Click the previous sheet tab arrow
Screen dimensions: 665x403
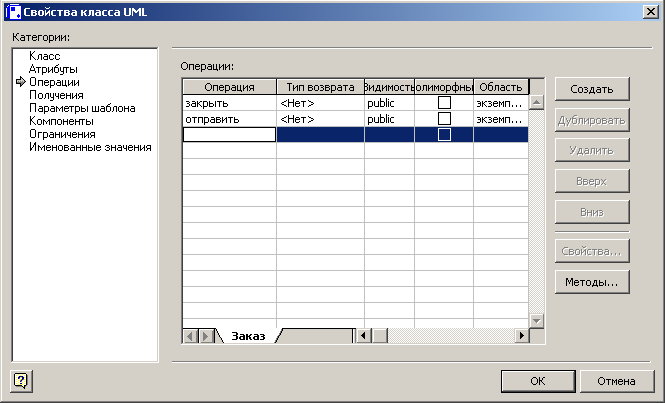coord(190,336)
